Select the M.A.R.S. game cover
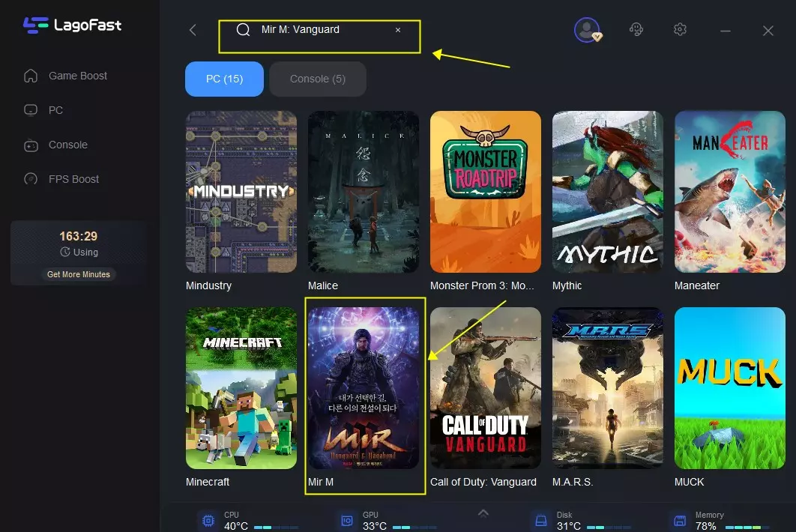 coord(608,388)
